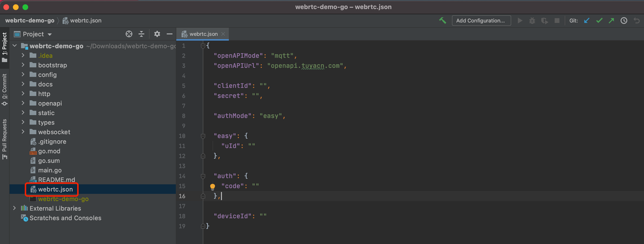Update project with blue Git arrow
This screenshot has height=244, width=644.
tap(587, 20)
